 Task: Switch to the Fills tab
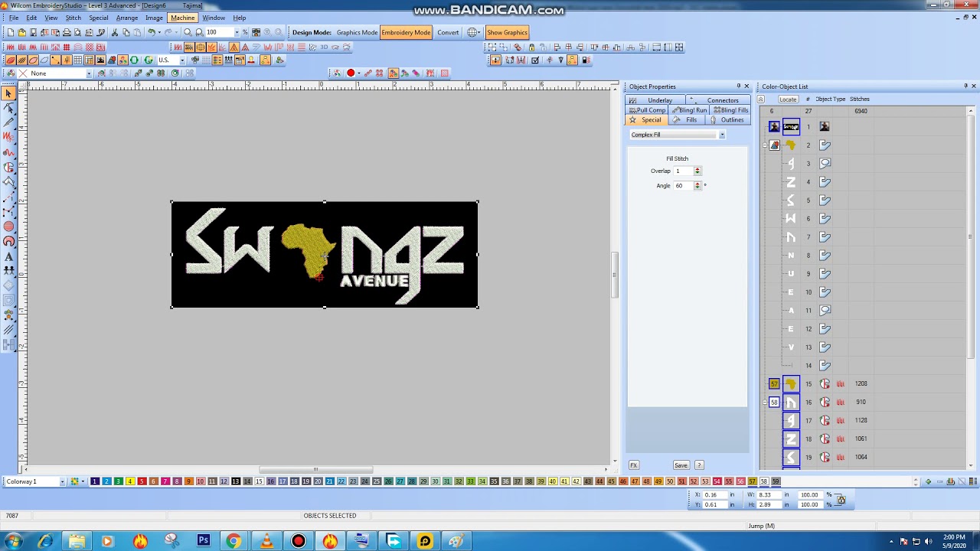click(x=687, y=120)
